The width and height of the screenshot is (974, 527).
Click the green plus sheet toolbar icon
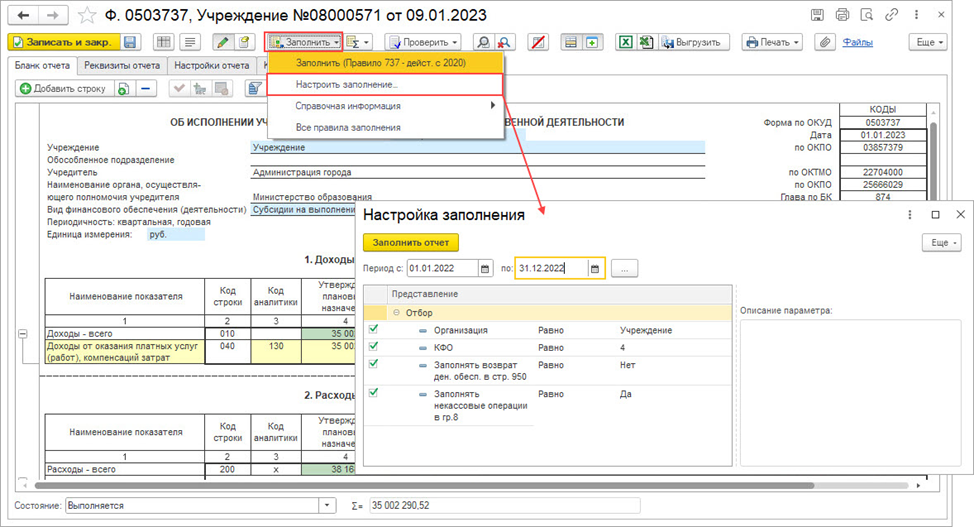[592, 42]
